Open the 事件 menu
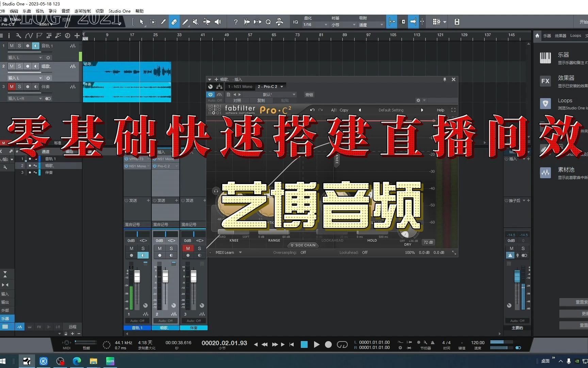This screenshot has height=368, width=588. tap(53, 11)
